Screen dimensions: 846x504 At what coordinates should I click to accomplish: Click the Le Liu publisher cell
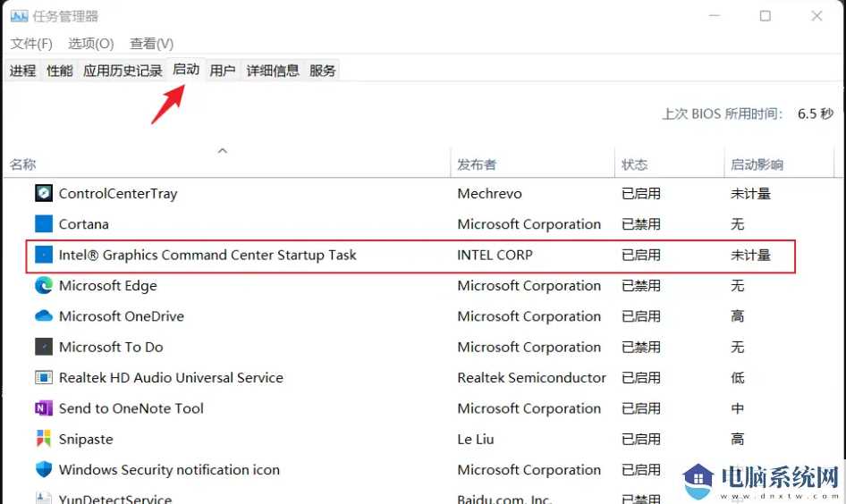point(476,440)
